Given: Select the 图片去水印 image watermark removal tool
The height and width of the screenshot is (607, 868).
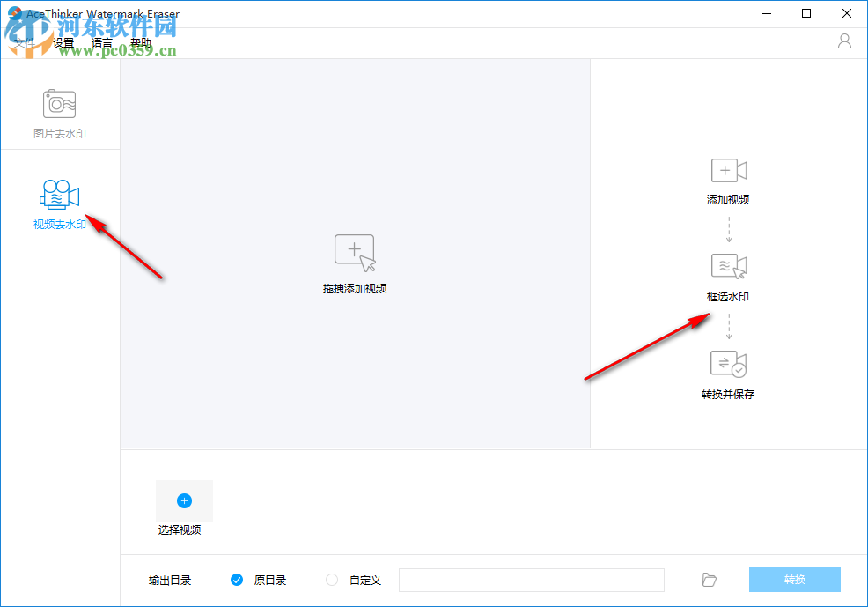Looking at the screenshot, I should (60, 108).
